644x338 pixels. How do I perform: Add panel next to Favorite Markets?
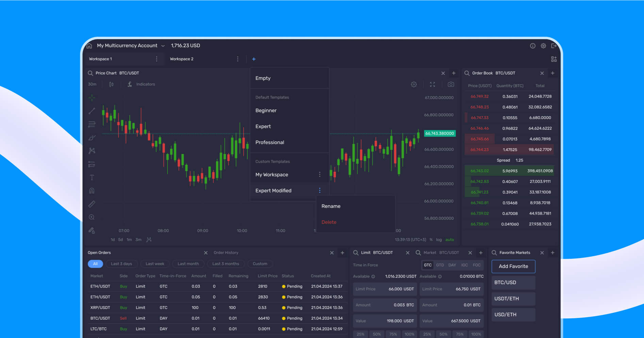552,253
